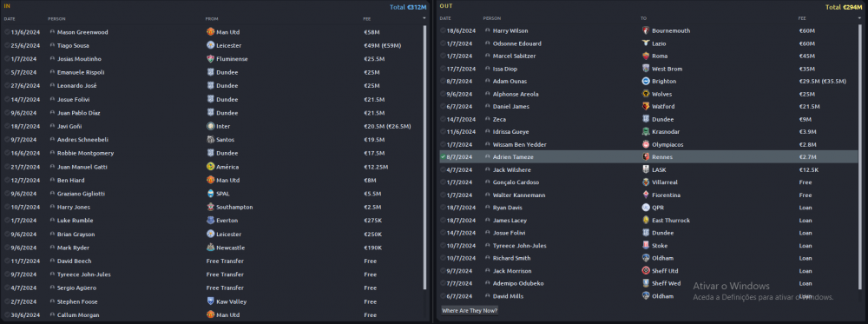Click the €12.5K fee for Jack Wilshere

(x=809, y=169)
